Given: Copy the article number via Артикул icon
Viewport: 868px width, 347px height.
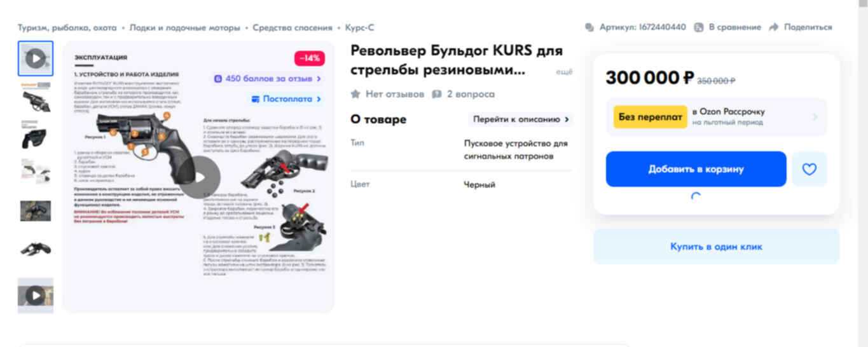Looking at the screenshot, I should pyautogui.click(x=589, y=27).
